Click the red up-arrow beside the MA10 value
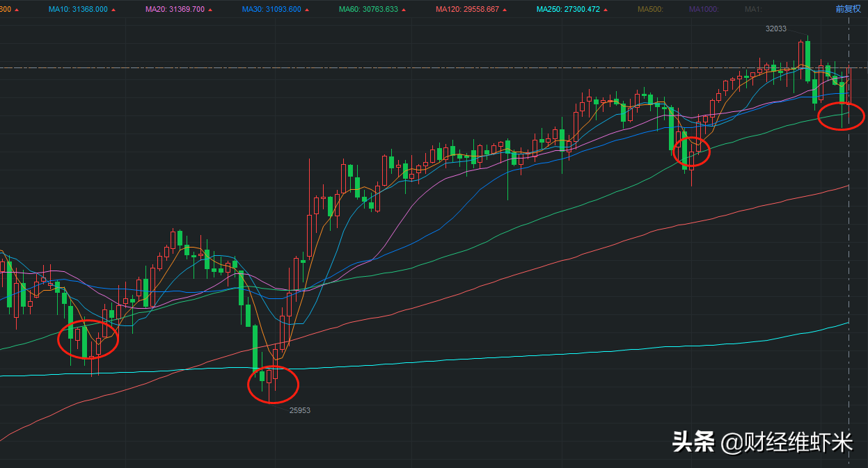868x468 pixels. tap(113, 10)
